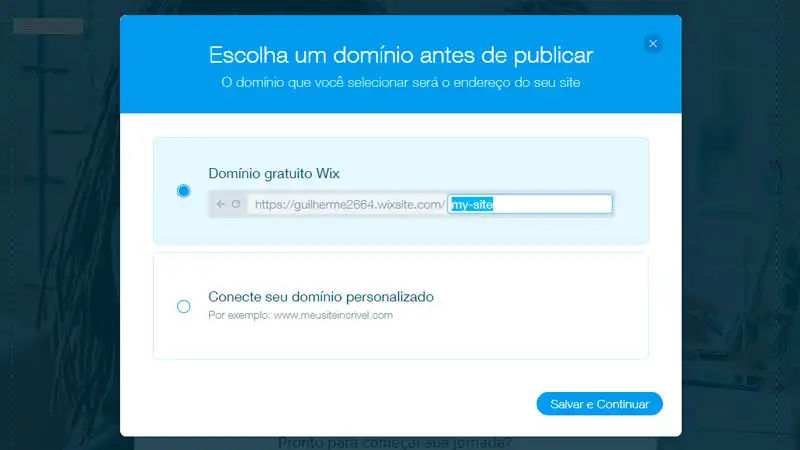The height and width of the screenshot is (450, 800).
Task: Close the domain selection dialog
Action: click(653, 44)
